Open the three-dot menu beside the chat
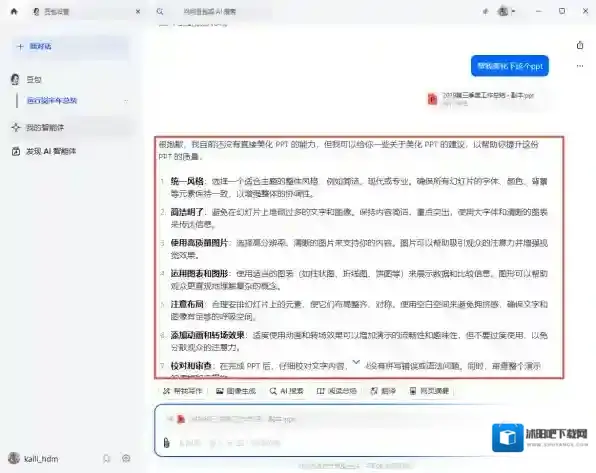596x473 pixels. (x=580, y=66)
